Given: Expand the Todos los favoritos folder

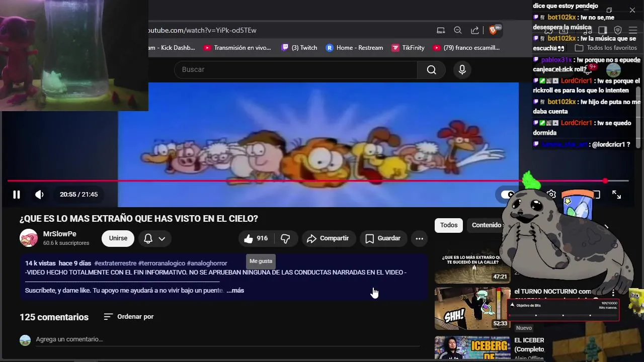Looking at the screenshot, I should coord(606,48).
